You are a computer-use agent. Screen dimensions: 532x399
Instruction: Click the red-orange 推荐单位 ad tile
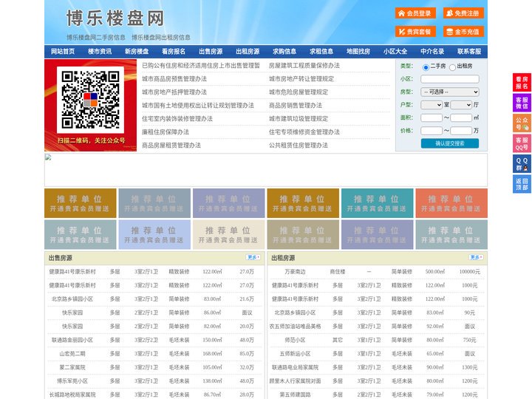pyautogui.click(x=451, y=203)
